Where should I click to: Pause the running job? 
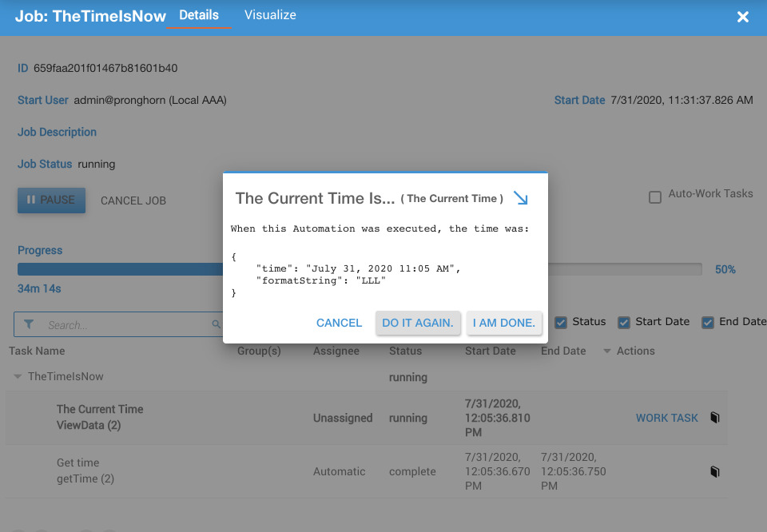(51, 200)
